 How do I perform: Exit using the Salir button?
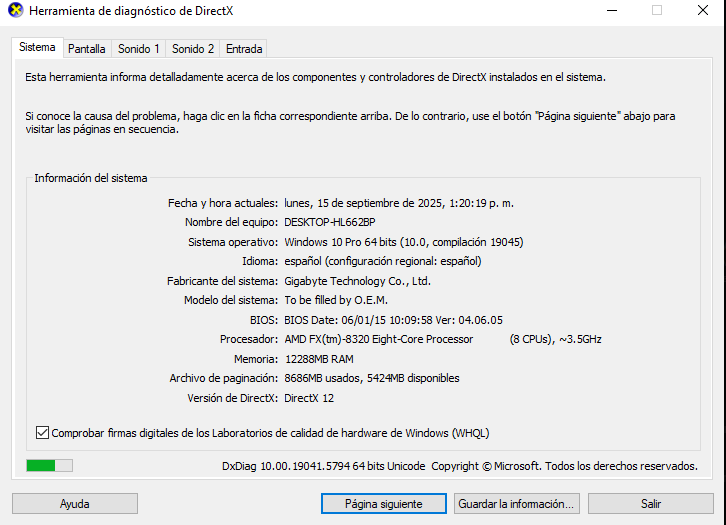[651, 504]
